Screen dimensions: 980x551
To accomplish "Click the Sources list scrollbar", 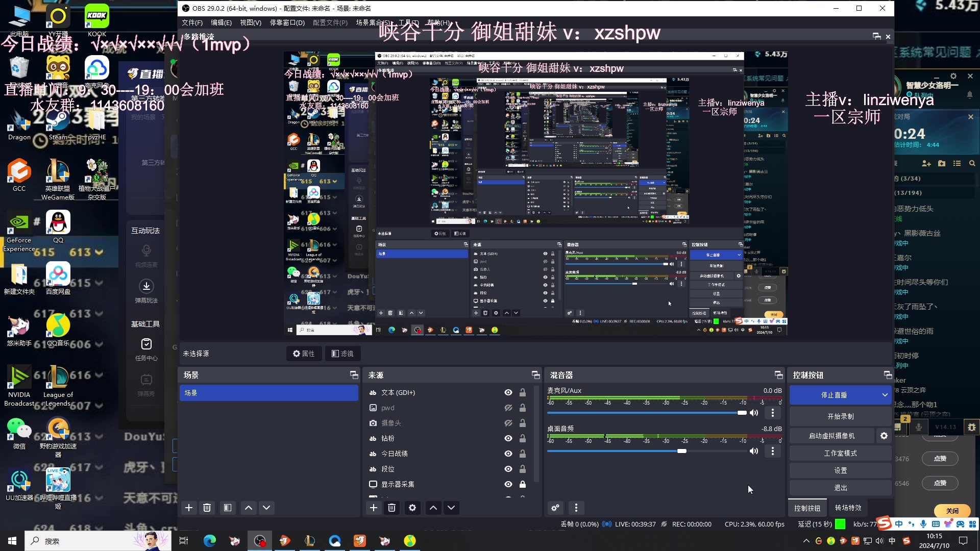I will pyautogui.click(x=536, y=435).
